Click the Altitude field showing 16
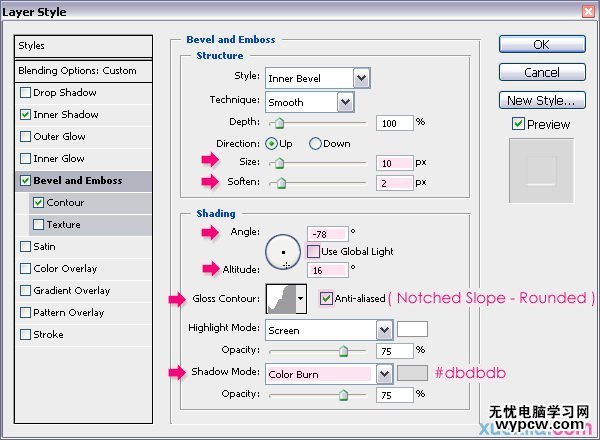The height and width of the screenshot is (440, 600). [x=328, y=271]
